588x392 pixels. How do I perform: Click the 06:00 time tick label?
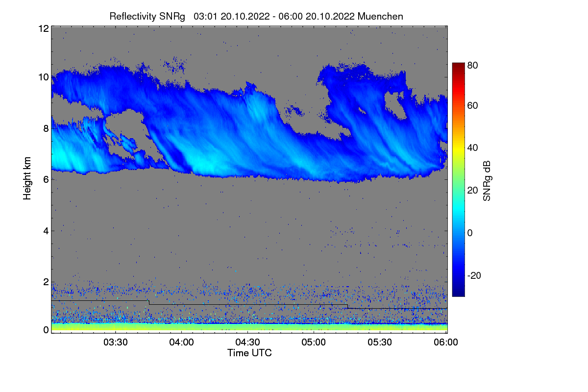click(x=446, y=343)
